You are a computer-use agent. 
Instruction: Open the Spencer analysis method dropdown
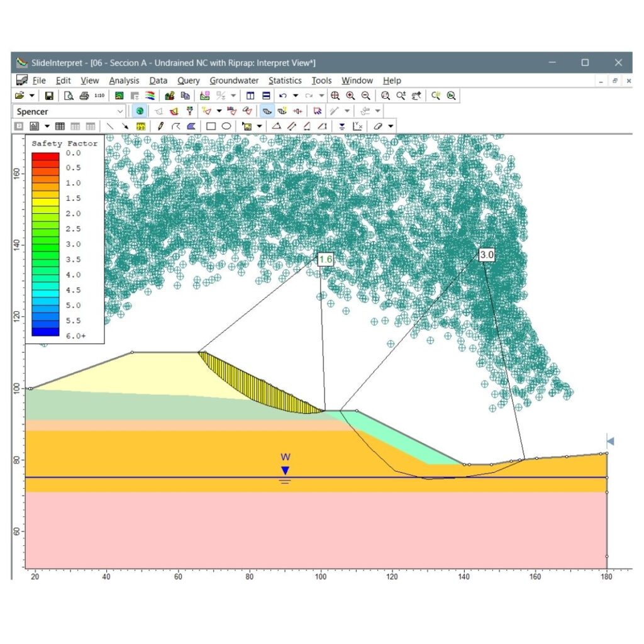[121, 111]
